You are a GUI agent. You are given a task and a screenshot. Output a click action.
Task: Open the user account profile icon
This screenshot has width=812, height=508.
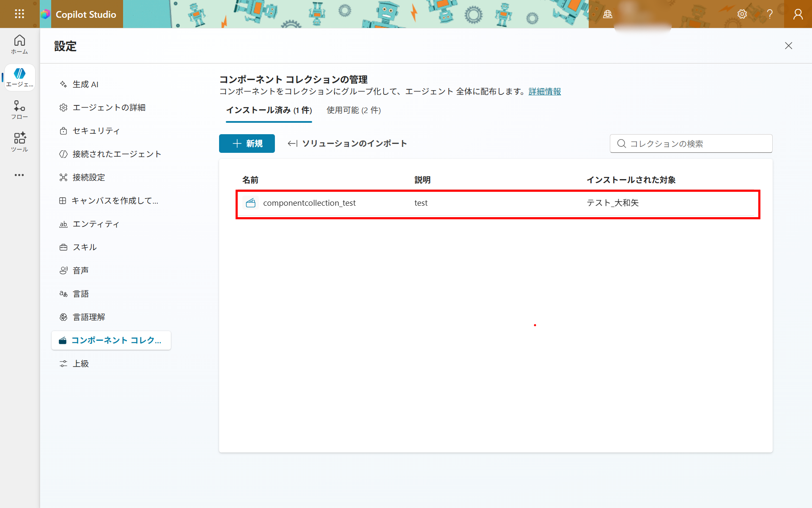click(798, 14)
